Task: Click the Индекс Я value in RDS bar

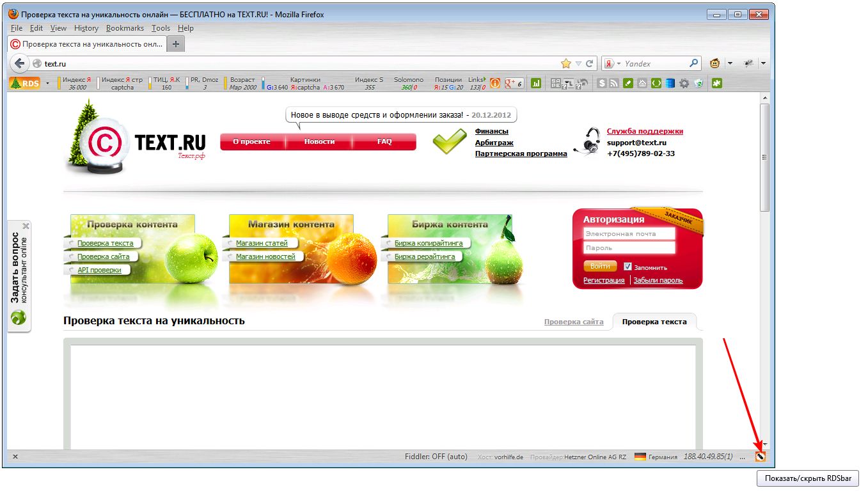Action: (77, 87)
